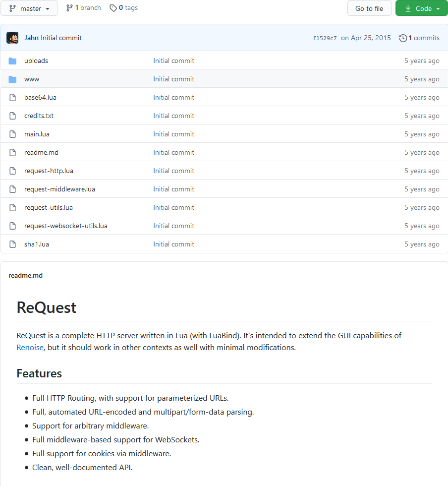
Task: Click the www folder icon
Action: pos(13,79)
